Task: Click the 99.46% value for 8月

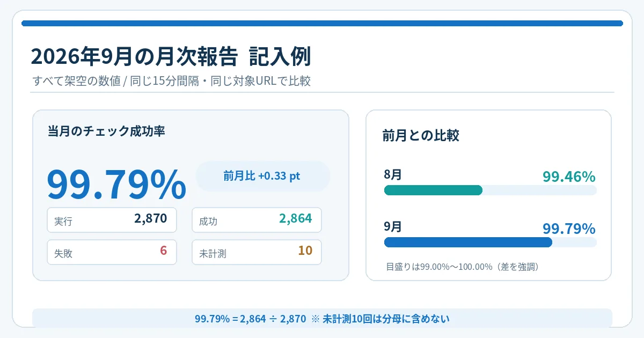Action: click(569, 177)
